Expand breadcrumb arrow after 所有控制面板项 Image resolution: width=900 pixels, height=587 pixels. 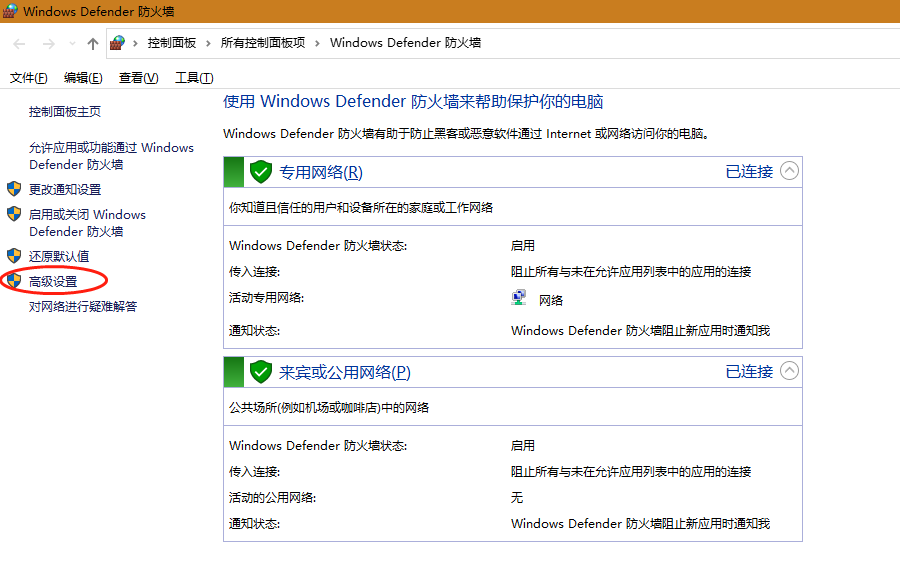(317, 43)
